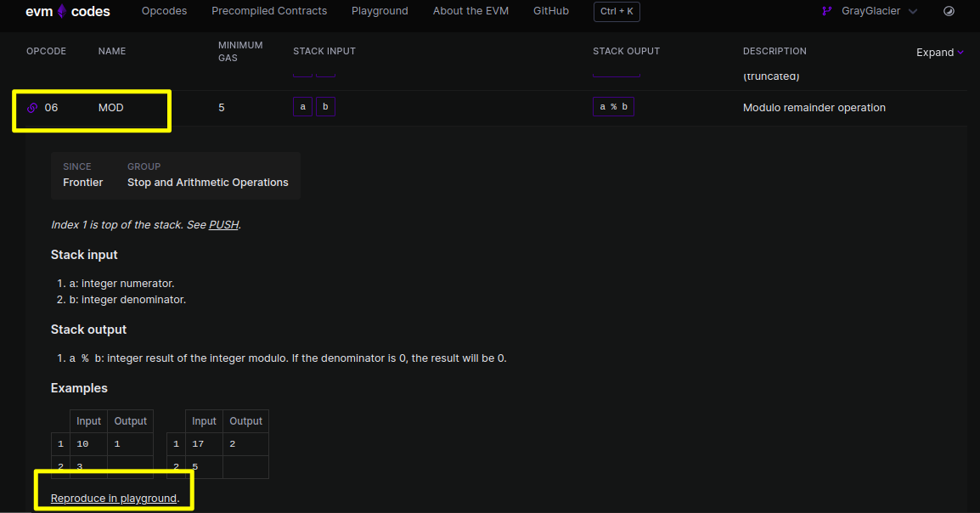Click the Ctrl + K search shortcut button

coord(616,11)
